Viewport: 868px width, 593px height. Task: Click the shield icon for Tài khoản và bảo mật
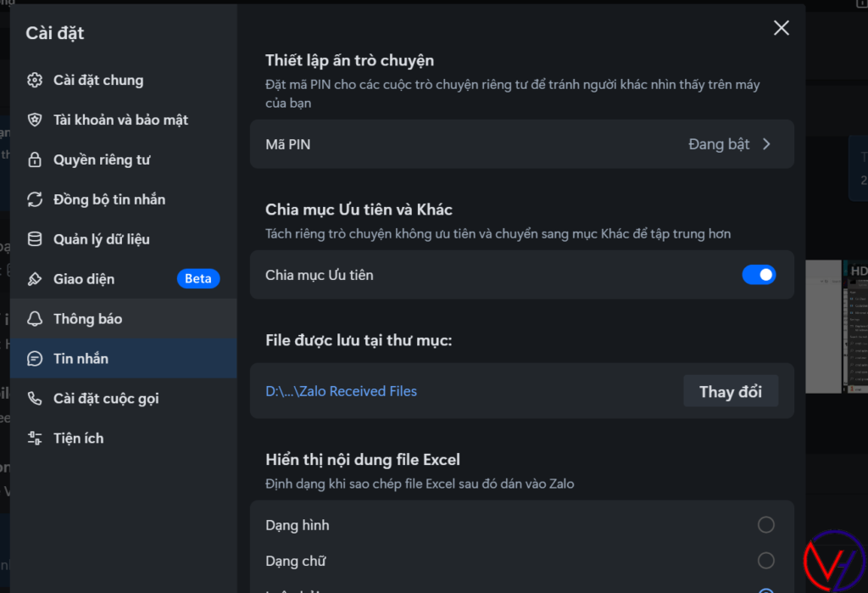click(x=35, y=120)
